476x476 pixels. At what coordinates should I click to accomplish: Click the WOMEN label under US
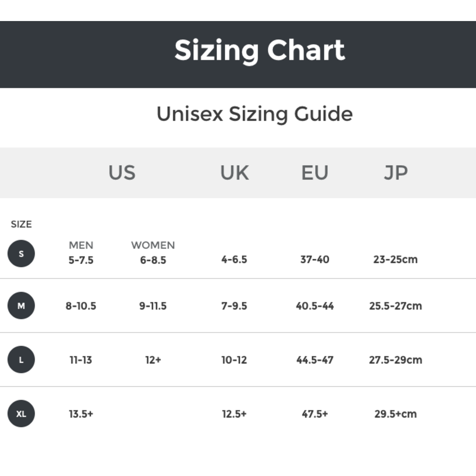click(153, 245)
